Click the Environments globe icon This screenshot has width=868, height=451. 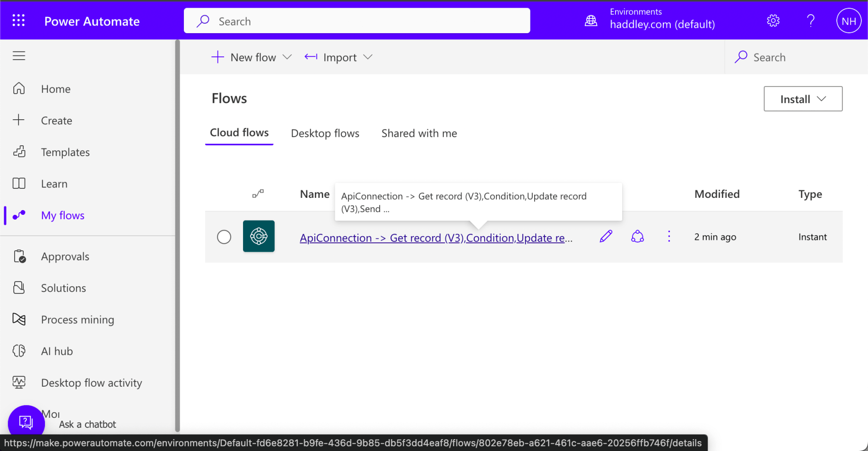tap(591, 21)
